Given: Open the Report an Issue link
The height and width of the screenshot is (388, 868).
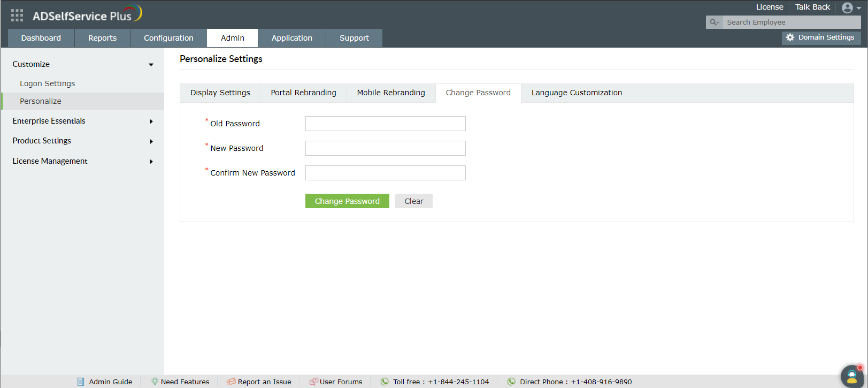Looking at the screenshot, I should [265, 382].
